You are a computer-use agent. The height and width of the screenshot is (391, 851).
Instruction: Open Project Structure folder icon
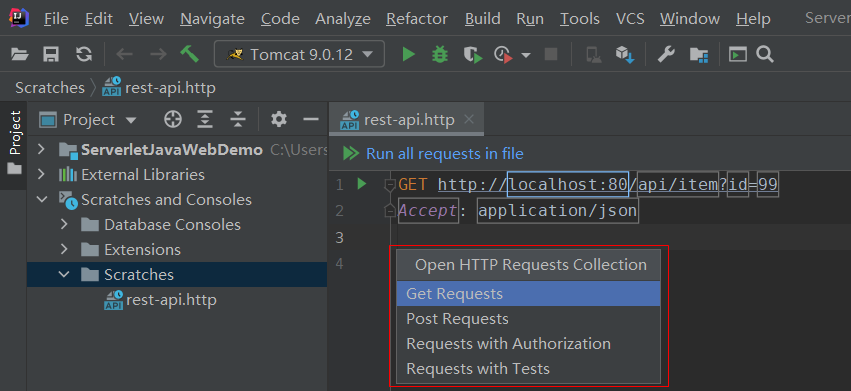click(699, 55)
